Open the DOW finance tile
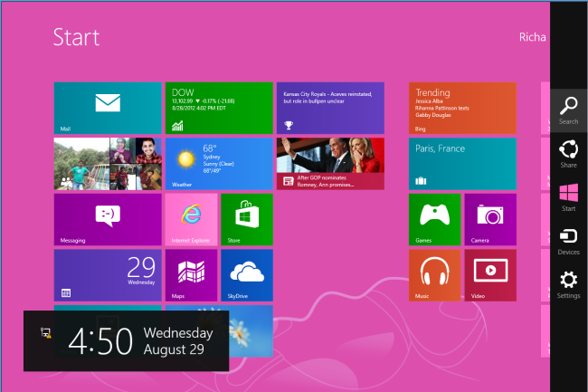Screen dimensions: 588x392 point(219,108)
